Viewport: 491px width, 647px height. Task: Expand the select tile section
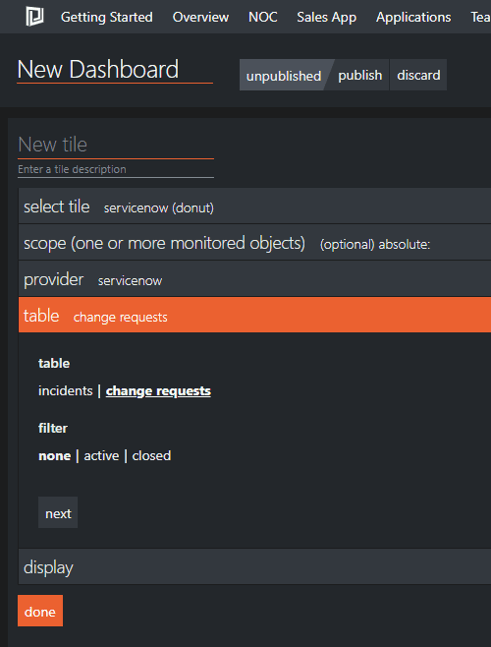click(255, 206)
